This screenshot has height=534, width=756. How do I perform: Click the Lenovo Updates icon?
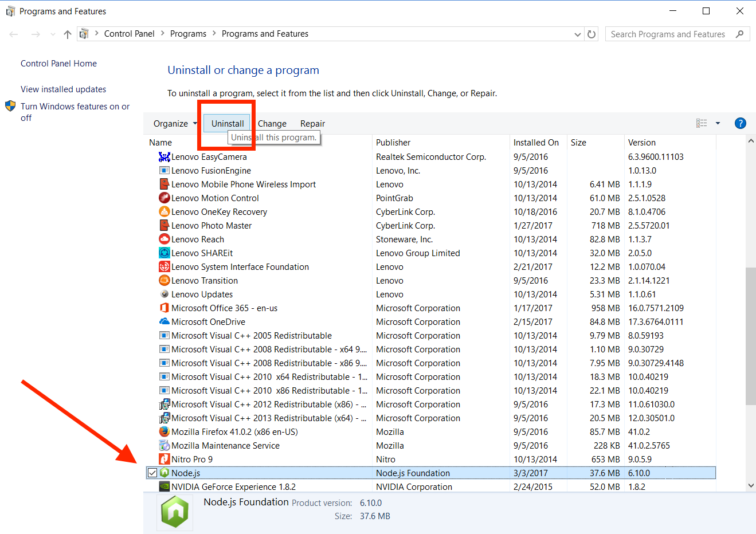pyautogui.click(x=164, y=294)
